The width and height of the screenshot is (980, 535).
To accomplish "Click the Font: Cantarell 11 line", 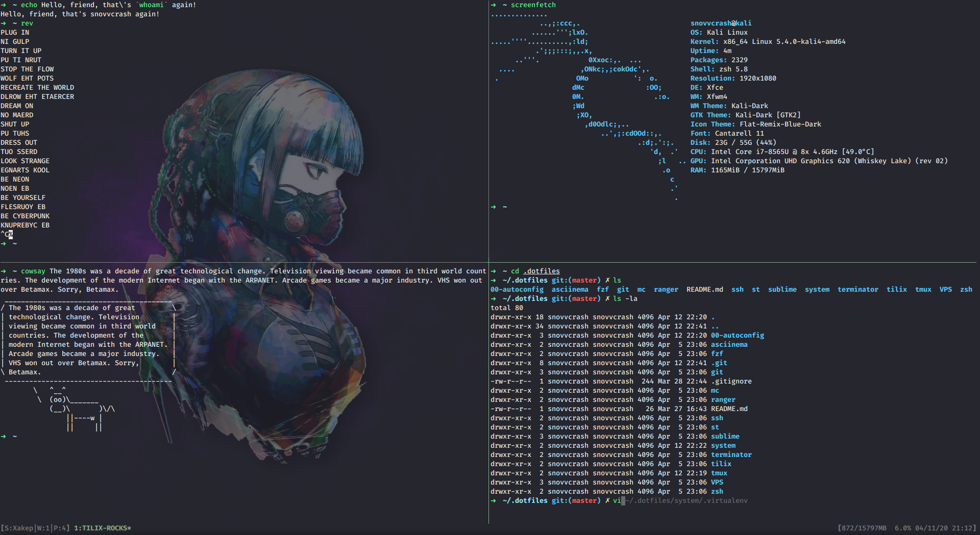I will pos(727,133).
